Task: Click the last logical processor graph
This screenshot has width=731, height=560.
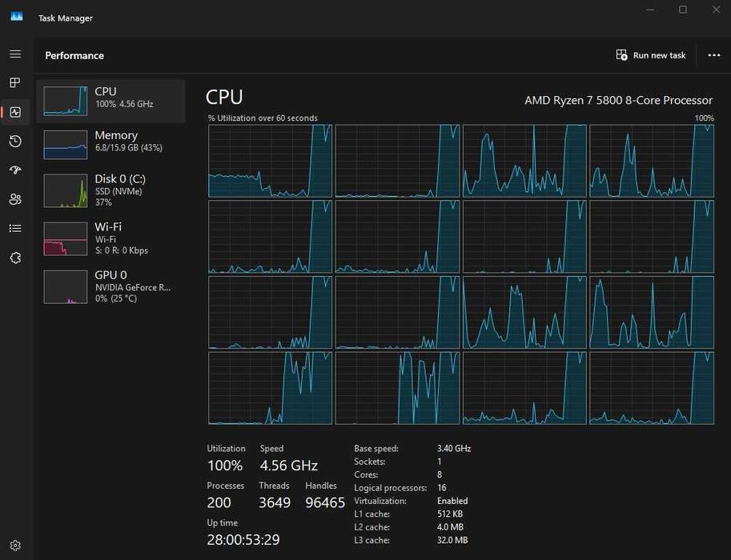Action: pyautogui.click(x=651, y=388)
